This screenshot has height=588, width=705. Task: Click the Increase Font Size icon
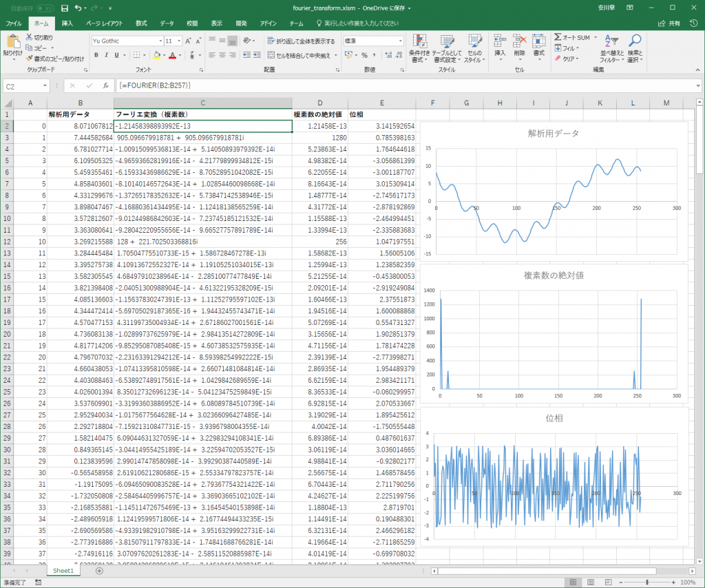click(x=189, y=41)
